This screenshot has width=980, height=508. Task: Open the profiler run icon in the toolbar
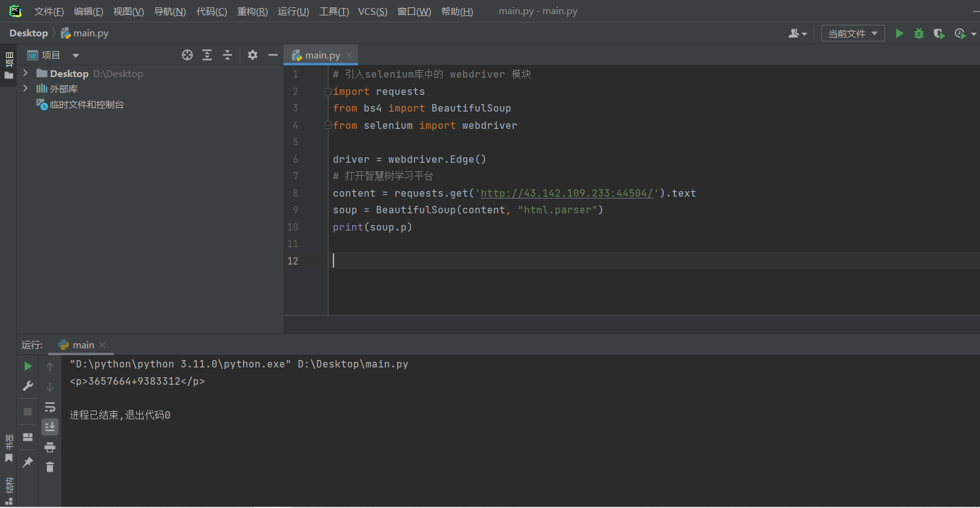(x=960, y=33)
